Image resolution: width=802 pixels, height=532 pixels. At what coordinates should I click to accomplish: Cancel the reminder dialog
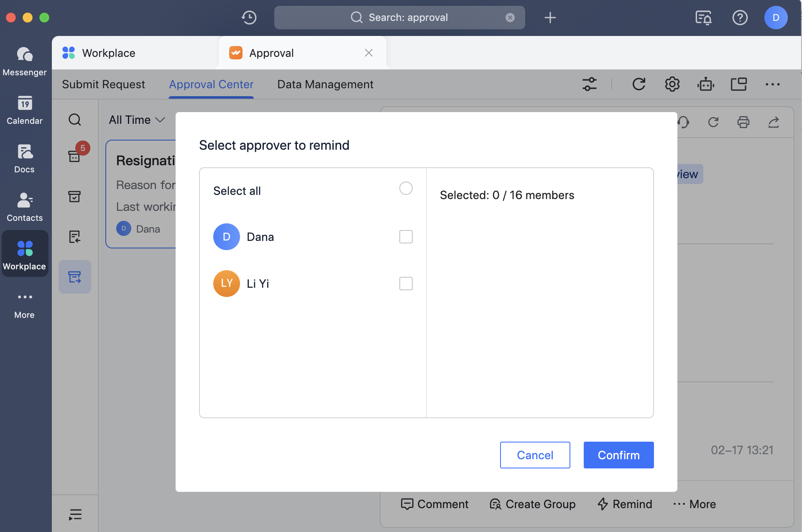[x=535, y=455]
